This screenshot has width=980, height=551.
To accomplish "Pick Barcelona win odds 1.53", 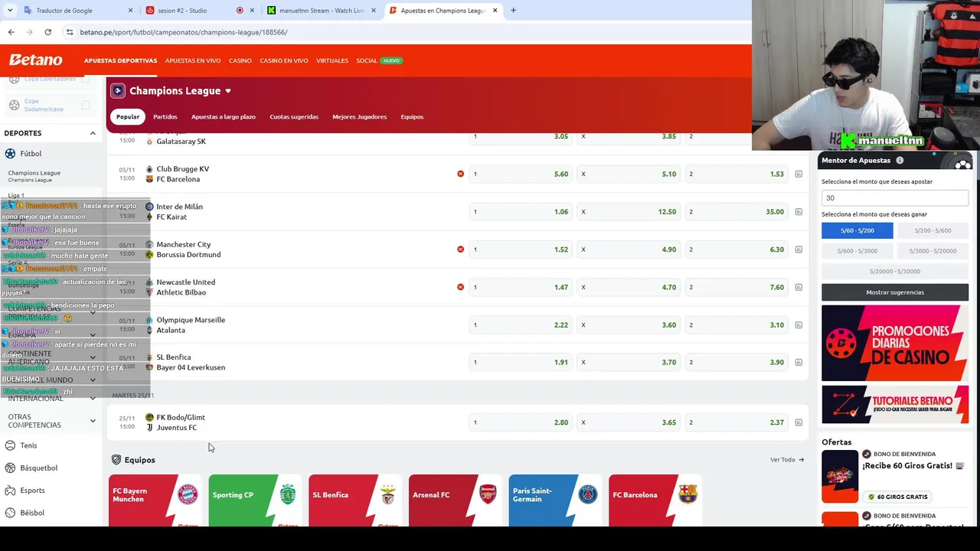I will pyautogui.click(x=737, y=174).
